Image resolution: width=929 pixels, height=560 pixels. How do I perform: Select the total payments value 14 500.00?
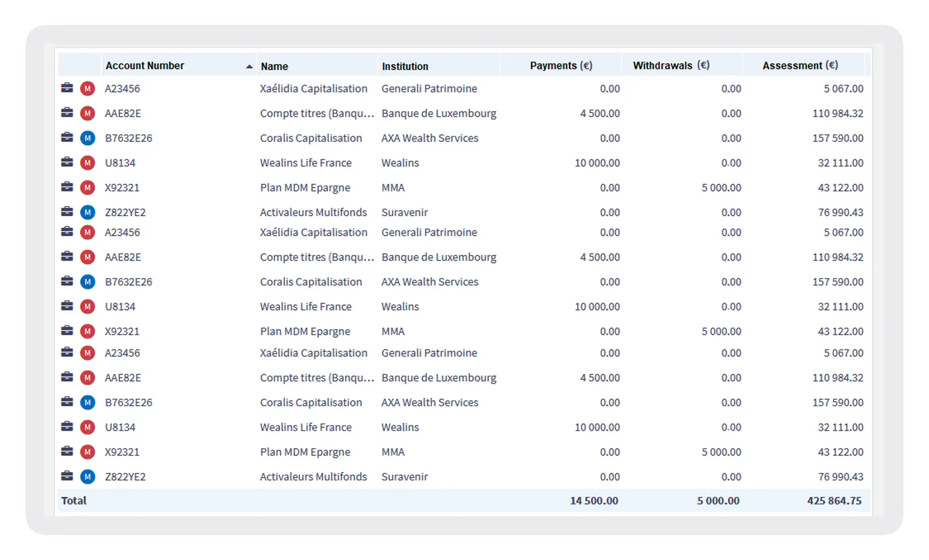[x=594, y=501]
